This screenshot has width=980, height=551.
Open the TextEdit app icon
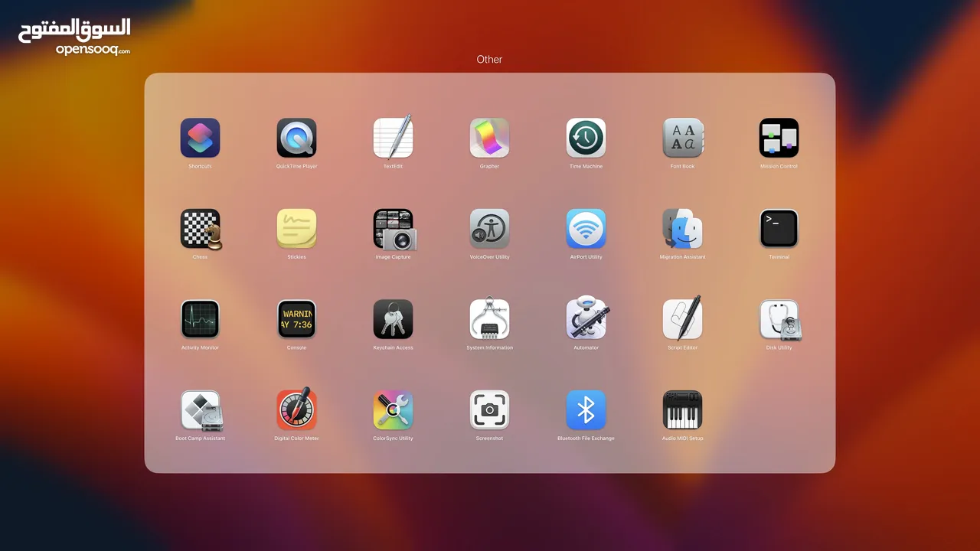click(393, 138)
